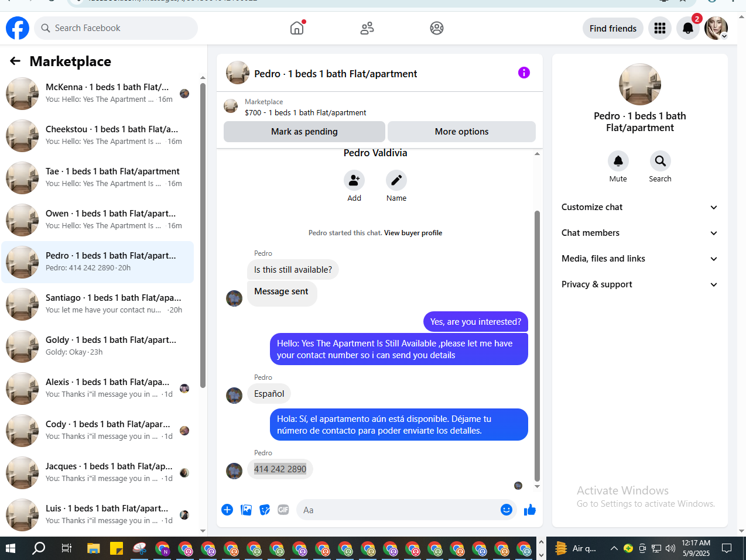Expand Media, files and links section
The image size is (746, 560).
click(x=639, y=259)
